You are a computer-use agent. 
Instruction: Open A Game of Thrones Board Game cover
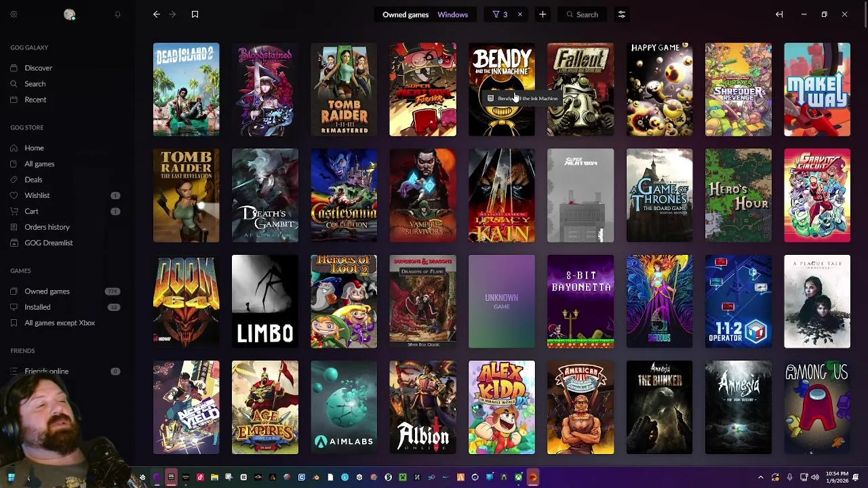pos(660,195)
